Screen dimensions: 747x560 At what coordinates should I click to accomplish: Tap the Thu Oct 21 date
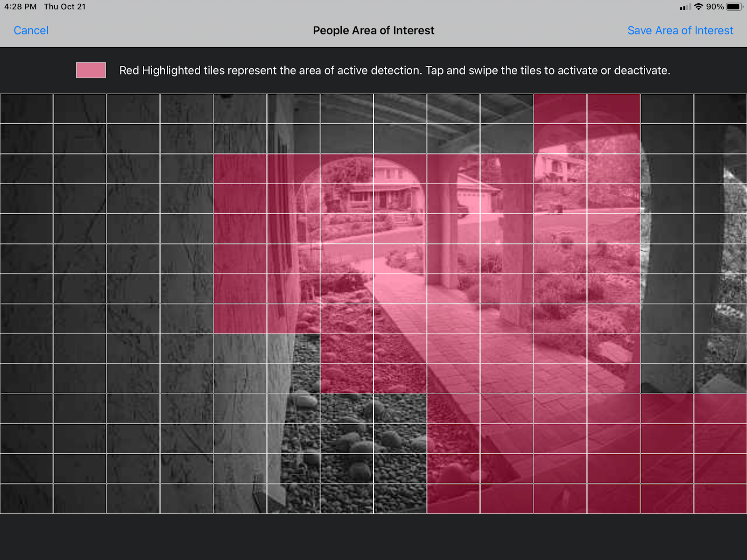(x=65, y=7)
